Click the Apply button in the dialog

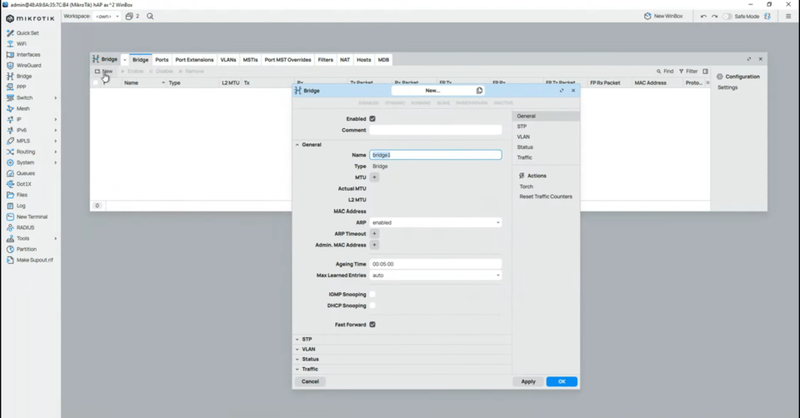pyautogui.click(x=528, y=381)
